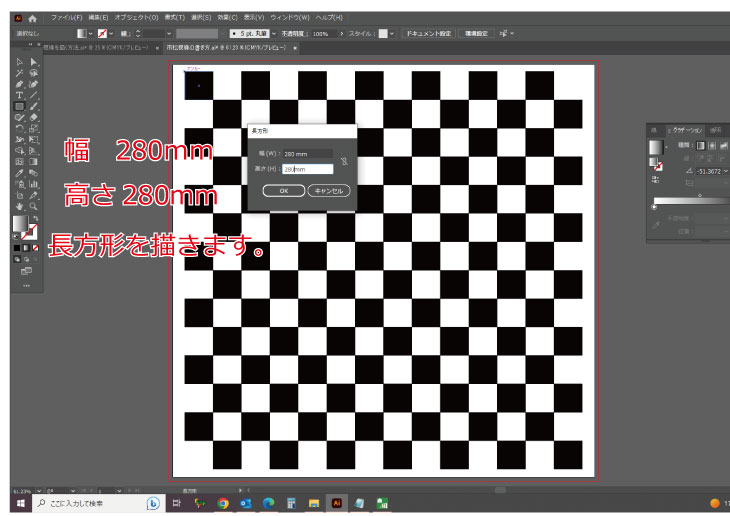Viewport: 730px width, 516px height.
Task: Select the Eyedropper tool
Action: tap(19, 172)
